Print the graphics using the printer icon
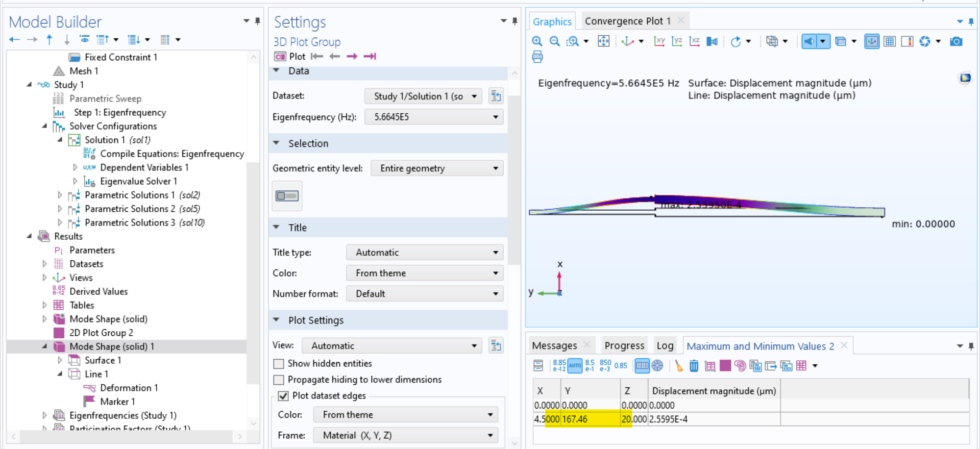Screen dimensions: 980x449 pos(537,57)
